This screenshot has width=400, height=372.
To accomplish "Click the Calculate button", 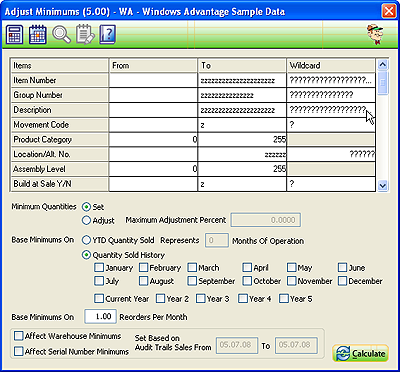I will tap(361, 353).
